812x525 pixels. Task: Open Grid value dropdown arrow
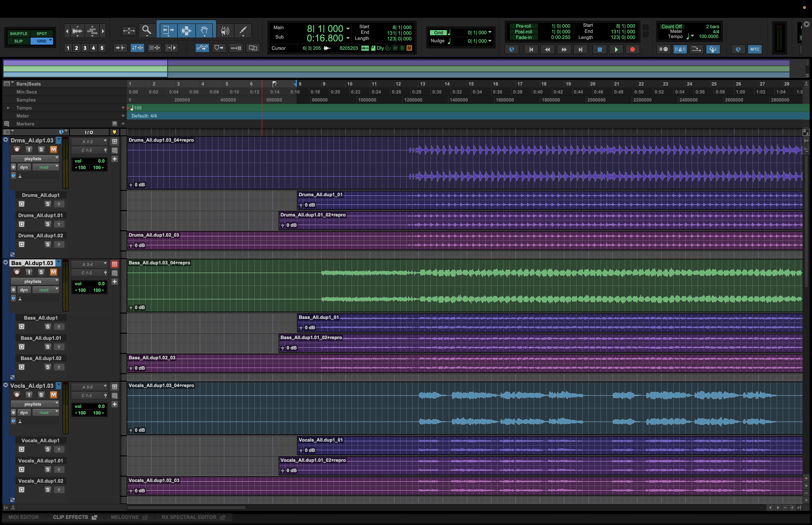(x=490, y=32)
